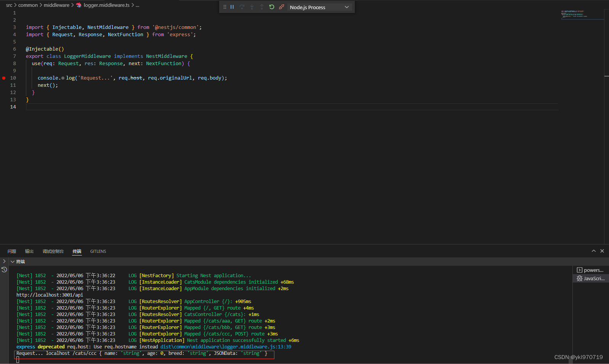The height and width of the screenshot is (364, 609).
Task: Maximize the panel with the up chevron
Action: click(x=594, y=251)
